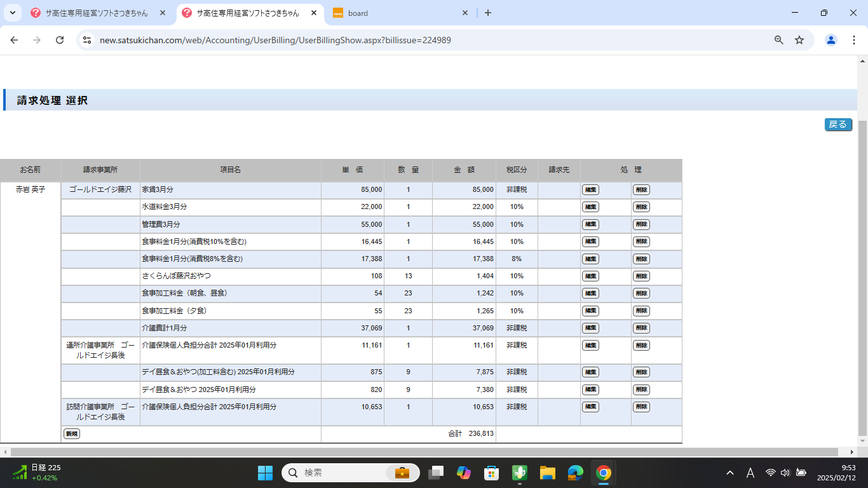The image size is (868, 488).
Task: Click 削除 for the 水道料金3月分 row
Action: point(641,207)
